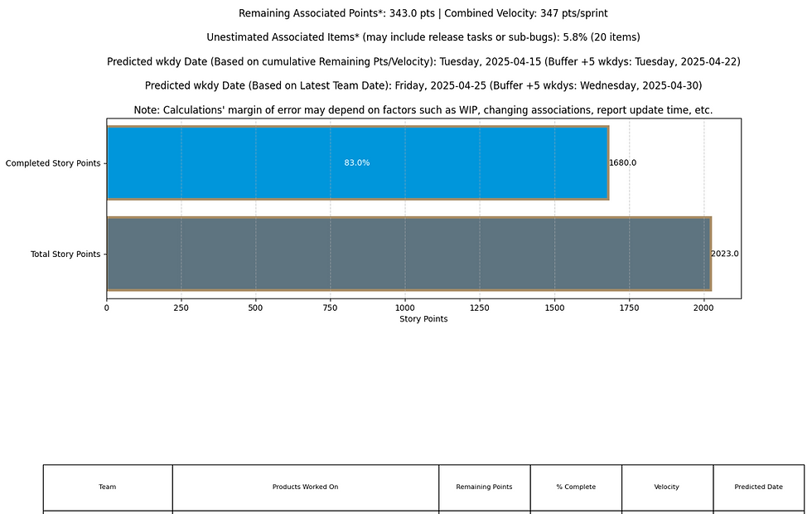Click the Remaining Points column header
Screen dimensions: 812x514
coord(484,487)
